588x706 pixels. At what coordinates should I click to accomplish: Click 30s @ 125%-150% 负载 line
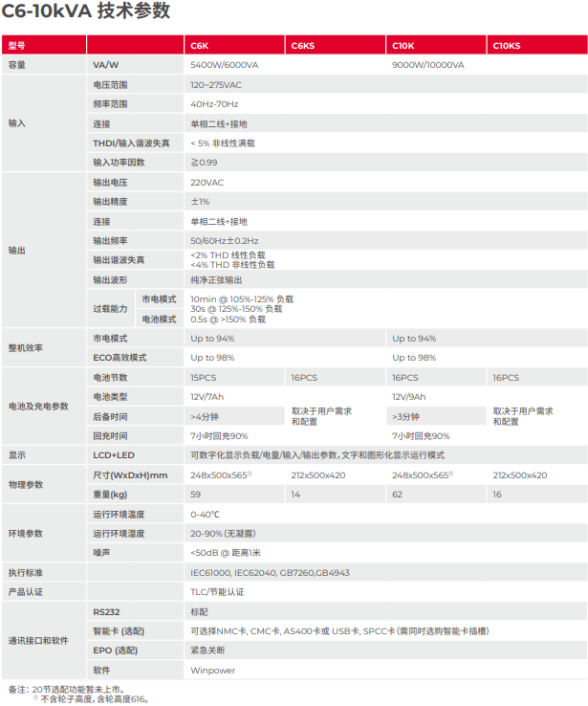point(236,309)
